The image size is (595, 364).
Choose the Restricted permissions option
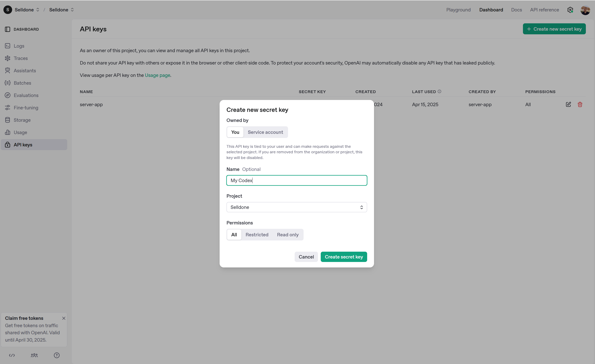[257, 235]
